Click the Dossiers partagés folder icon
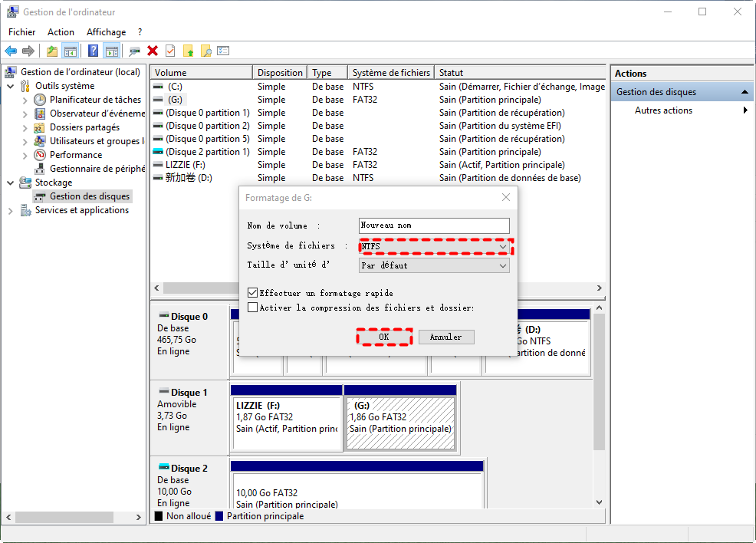The width and height of the screenshot is (756, 543). pyautogui.click(x=40, y=127)
